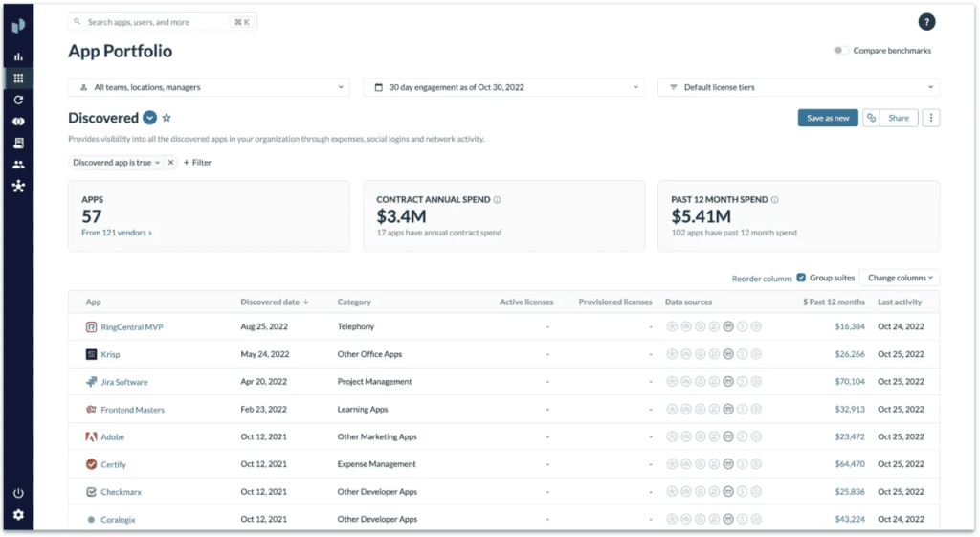The width and height of the screenshot is (980, 537).
Task: Open the Jira Software app link
Action: (124, 382)
